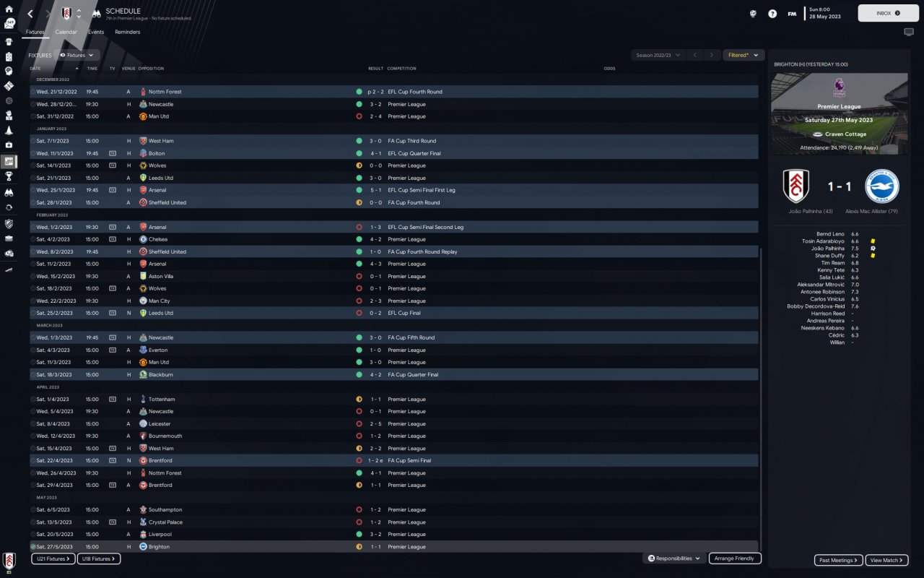
Task: Switch to the Calendar tab
Action: (66, 32)
